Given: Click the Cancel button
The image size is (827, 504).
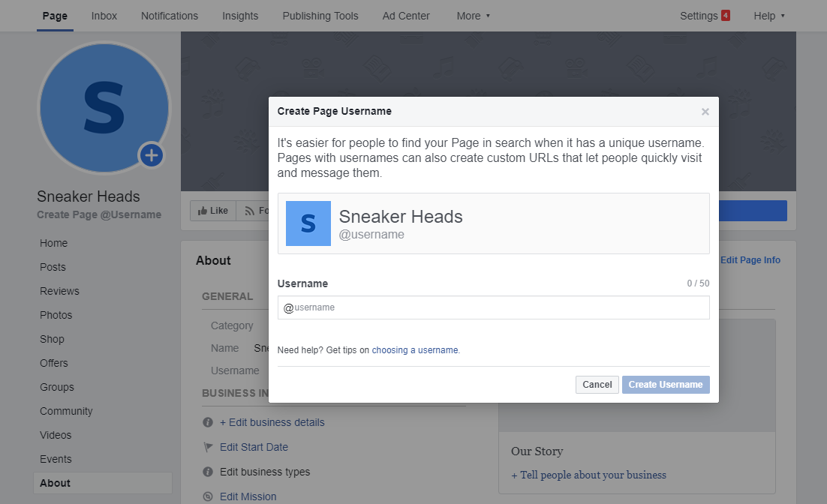Looking at the screenshot, I should (597, 384).
